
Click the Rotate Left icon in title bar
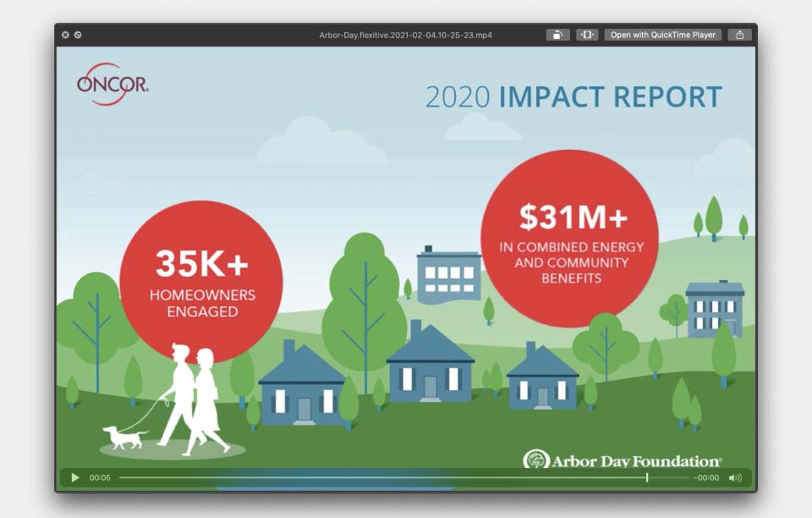click(x=557, y=35)
